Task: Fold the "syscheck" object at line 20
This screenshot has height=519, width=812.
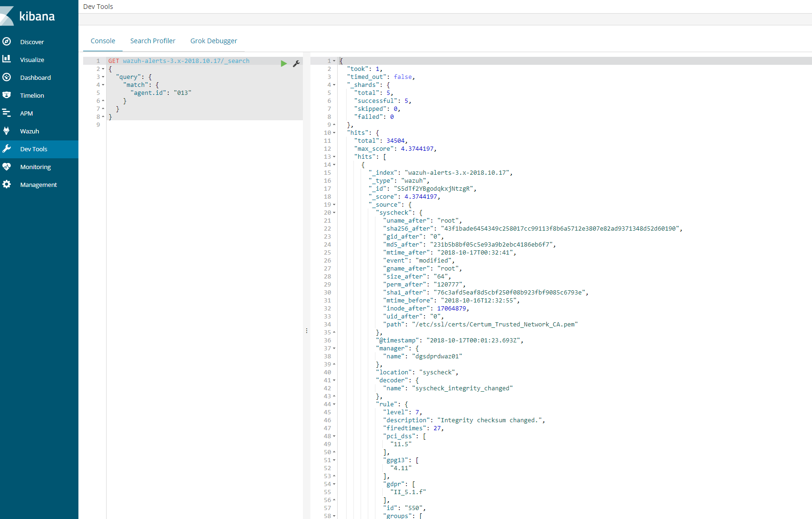Action: point(334,213)
